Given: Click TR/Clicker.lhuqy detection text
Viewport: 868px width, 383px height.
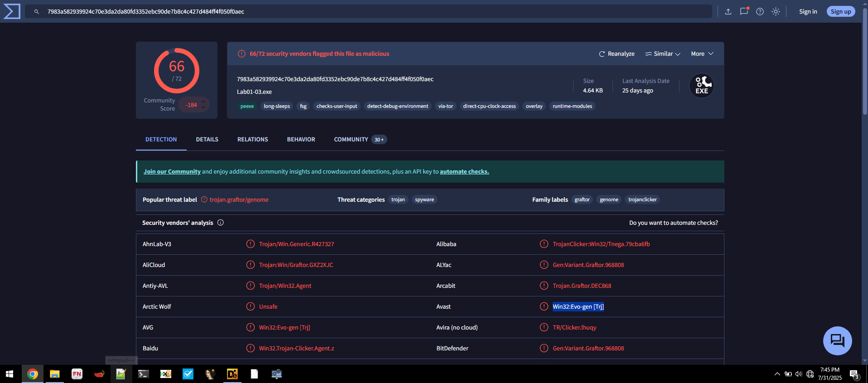Looking at the screenshot, I should point(574,328).
